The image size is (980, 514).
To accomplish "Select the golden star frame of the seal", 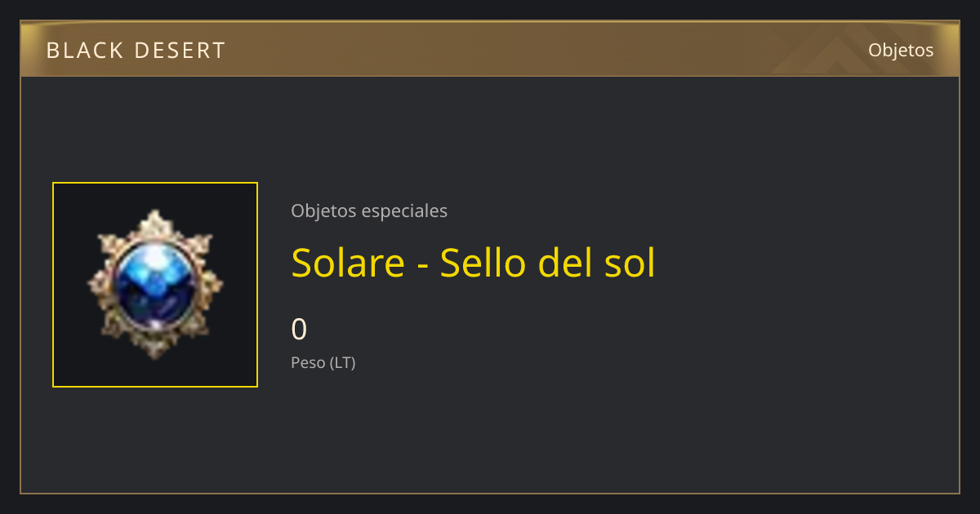I will (x=155, y=285).
